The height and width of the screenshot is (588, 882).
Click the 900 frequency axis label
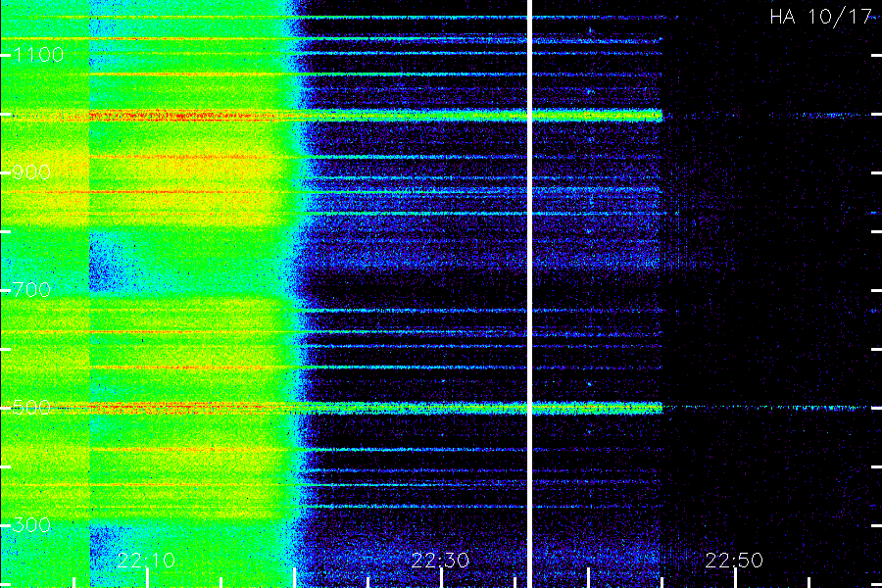(31, 172)
